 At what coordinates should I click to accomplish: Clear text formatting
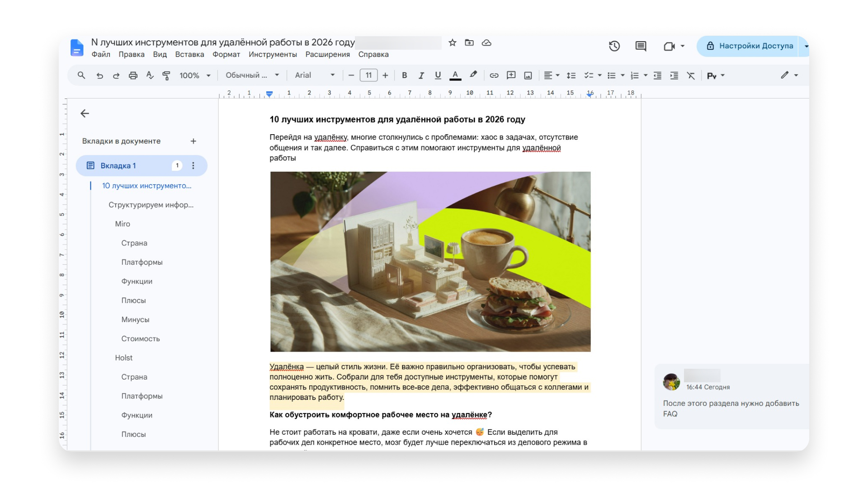691,75
